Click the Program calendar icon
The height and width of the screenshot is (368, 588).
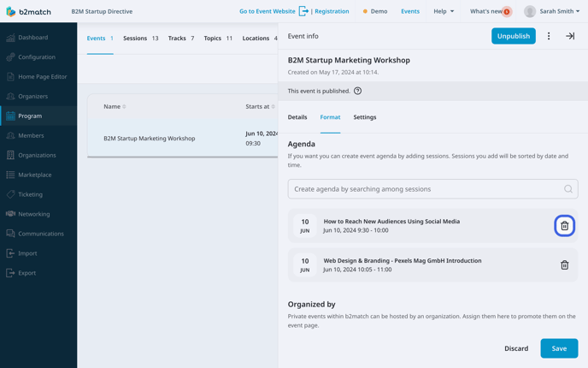[10, 116]
